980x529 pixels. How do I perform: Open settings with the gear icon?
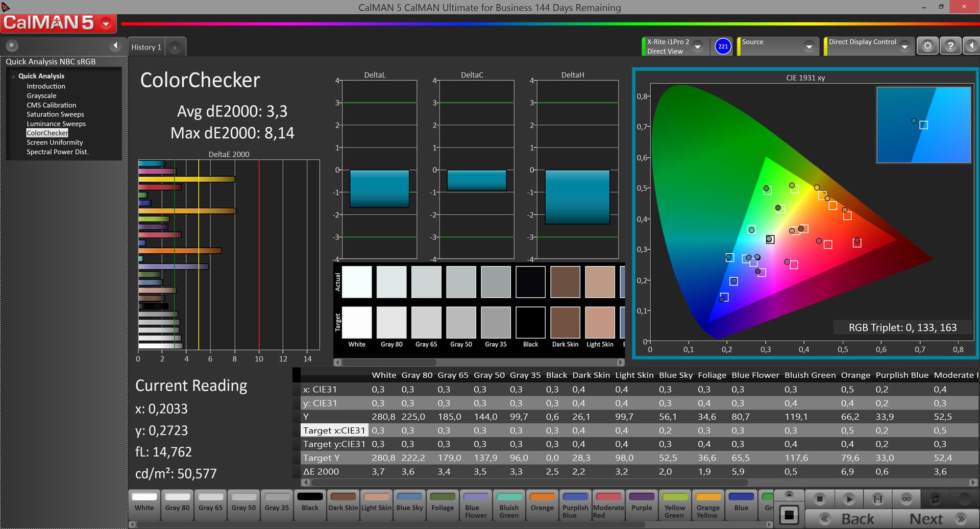point(927,46)
